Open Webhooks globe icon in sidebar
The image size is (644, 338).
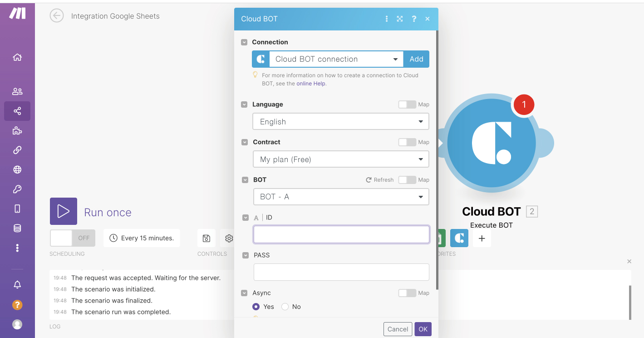(x=17, y=169)
